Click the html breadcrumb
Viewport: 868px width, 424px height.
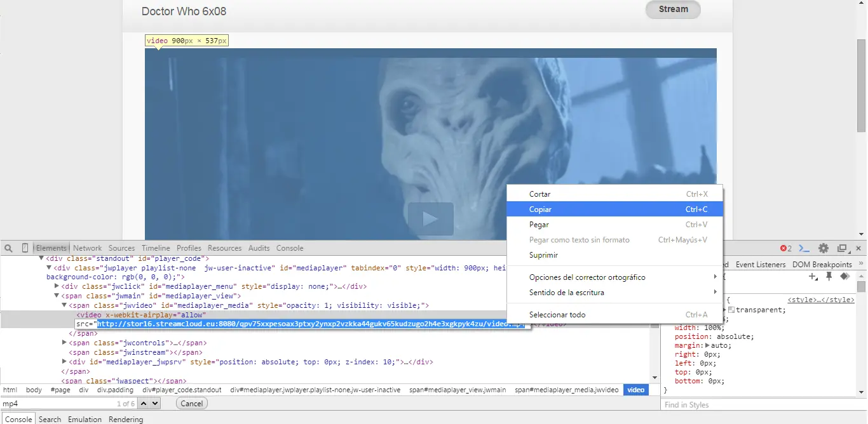(x=10, y=390)
